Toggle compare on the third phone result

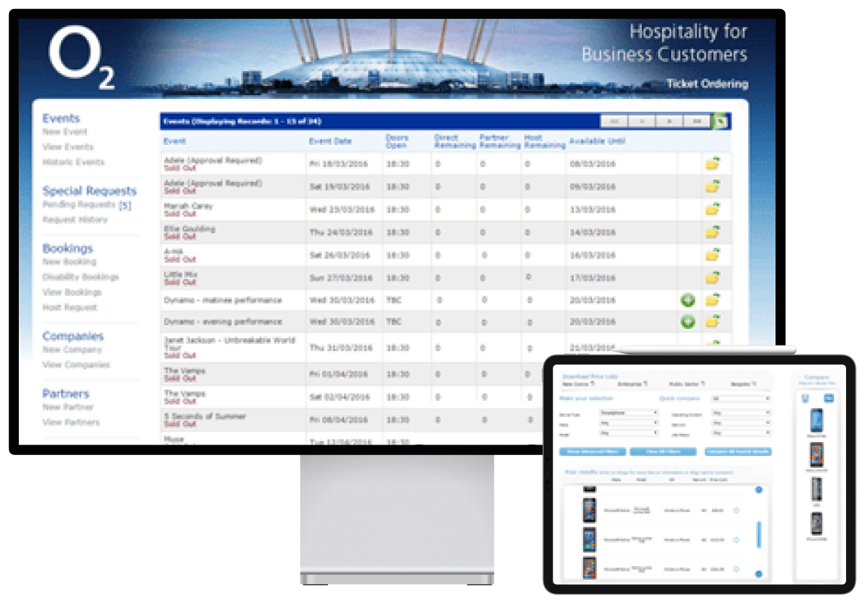point(735,568)
